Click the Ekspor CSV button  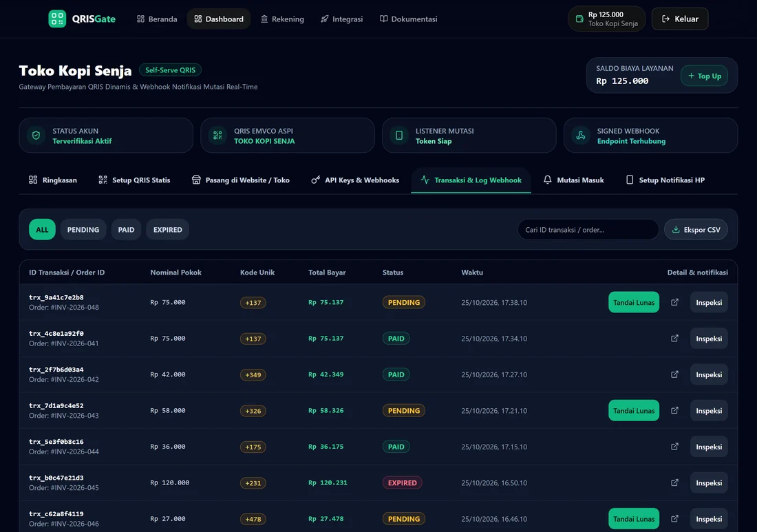(696, 229)
